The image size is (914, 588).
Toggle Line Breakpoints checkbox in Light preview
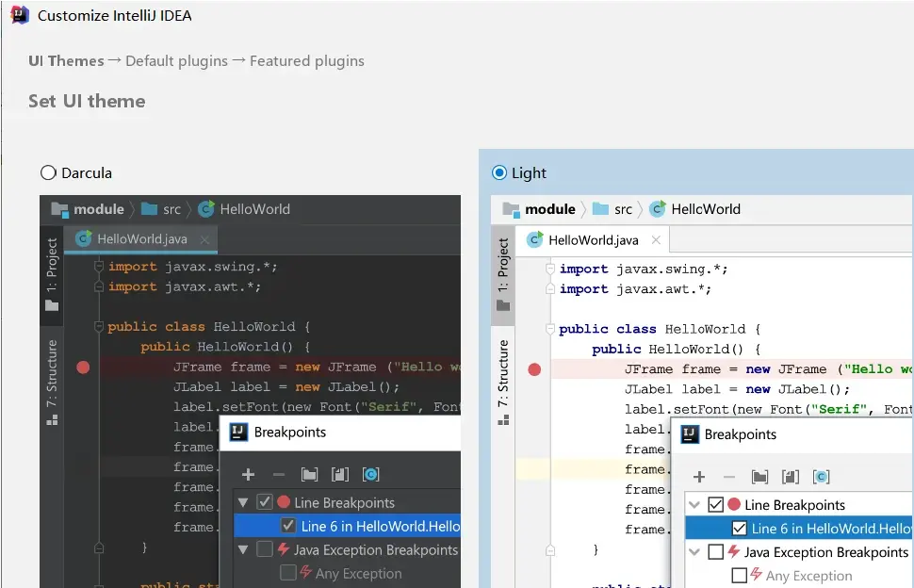716,504
